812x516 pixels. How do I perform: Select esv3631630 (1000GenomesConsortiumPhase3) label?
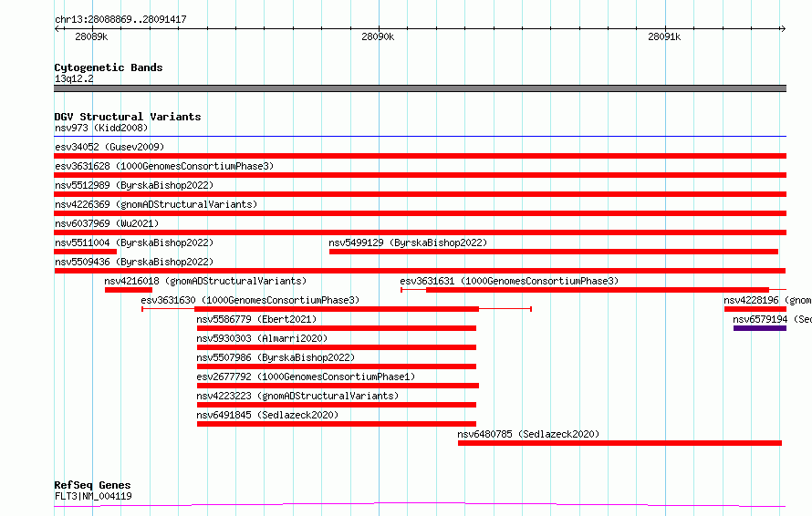[x=250, y=300]
